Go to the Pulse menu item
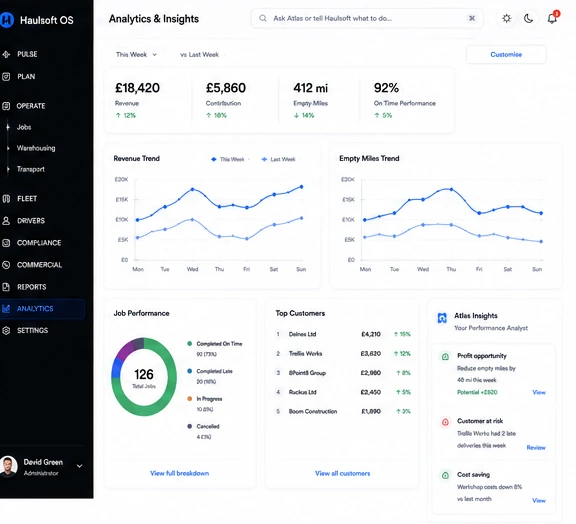This screenshot has width=576, height=524. pyautogui.click(x=27, y=54)
